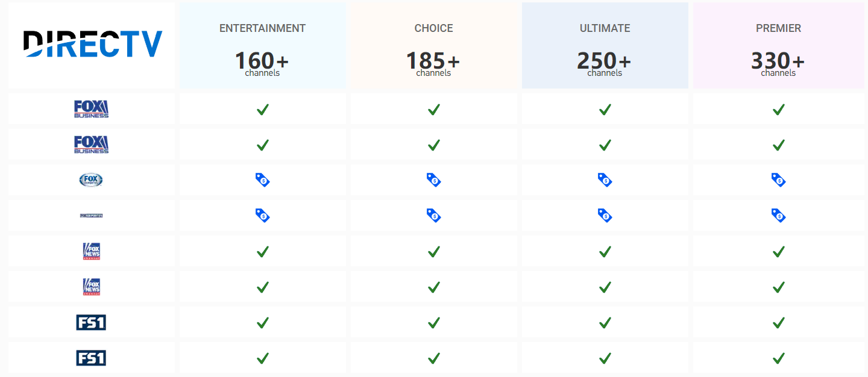Click Premier price tag in rectangular Fox Deportes row
Image resolution: width=868 pixels, height=377 pixels.
point(778,215)
